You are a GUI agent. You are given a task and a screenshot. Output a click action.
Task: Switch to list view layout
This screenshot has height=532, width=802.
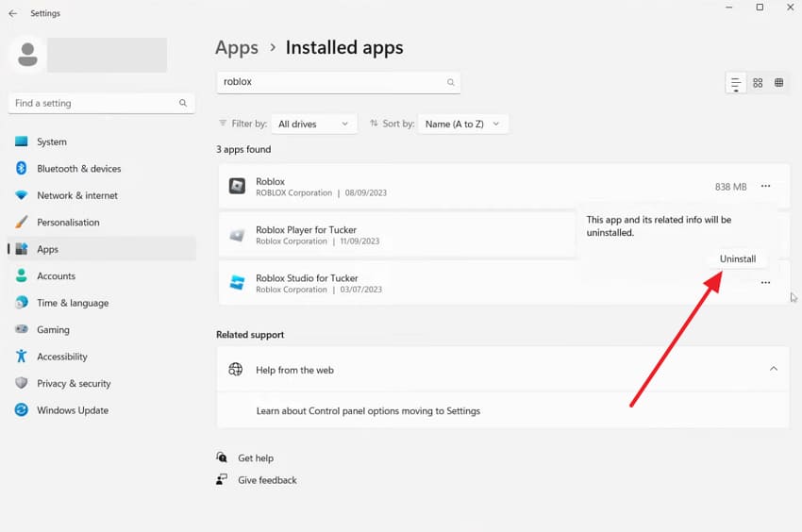pos(736,83)
